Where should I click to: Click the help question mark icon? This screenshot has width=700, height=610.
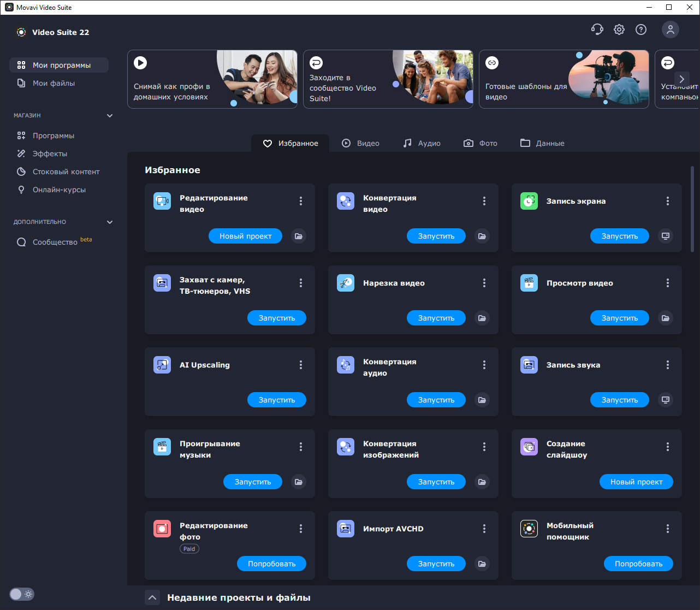coord(641,29)
